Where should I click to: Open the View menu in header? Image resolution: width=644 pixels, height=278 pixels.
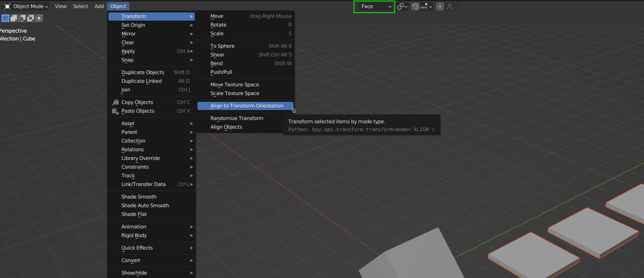tap(60, 7)
